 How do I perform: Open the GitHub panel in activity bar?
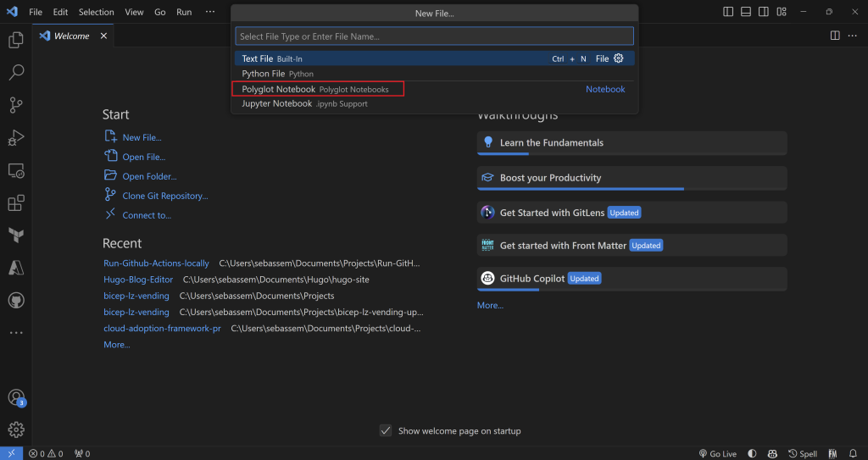click(15, 301)
